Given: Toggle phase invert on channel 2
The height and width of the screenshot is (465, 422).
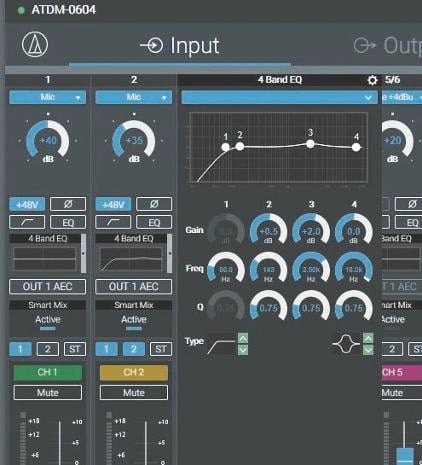Looking at the screenshot, I should (154, 204).
